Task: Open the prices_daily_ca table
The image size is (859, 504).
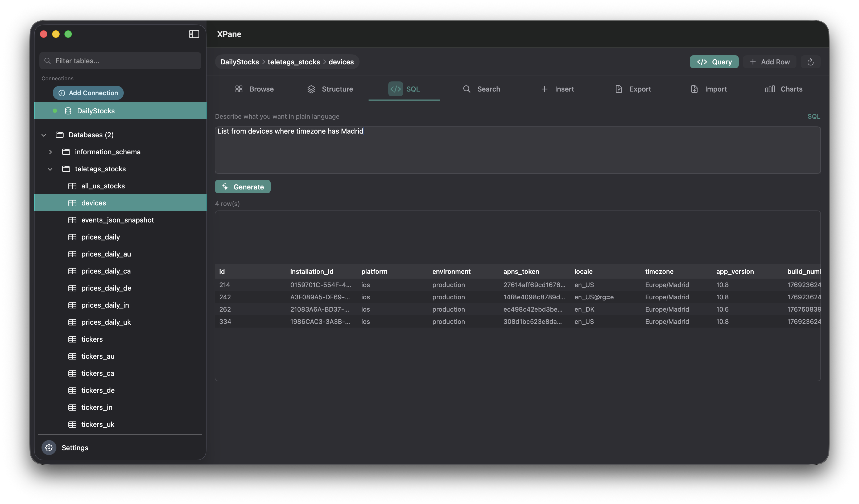Action: pos(120,271)
